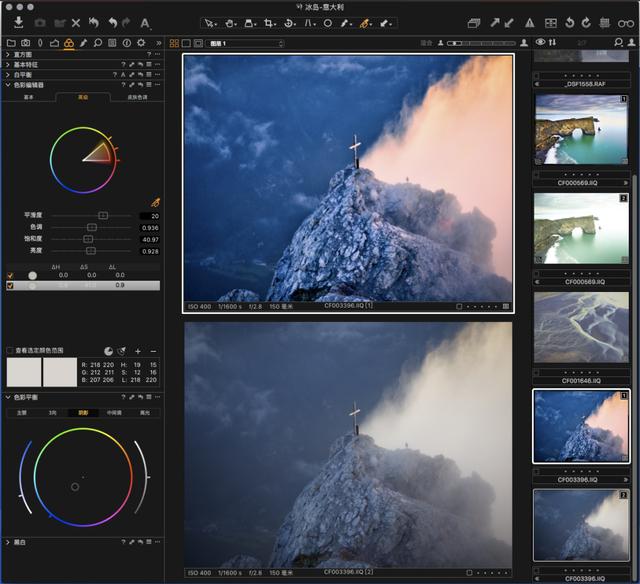
Task: Click the Import images download icon
Action: pyautogui.click(x=19, y=22)
